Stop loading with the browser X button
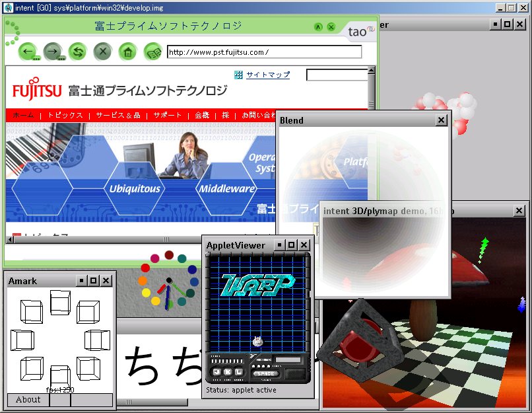The height and width of the screenshot is (413, 532). 103,52
